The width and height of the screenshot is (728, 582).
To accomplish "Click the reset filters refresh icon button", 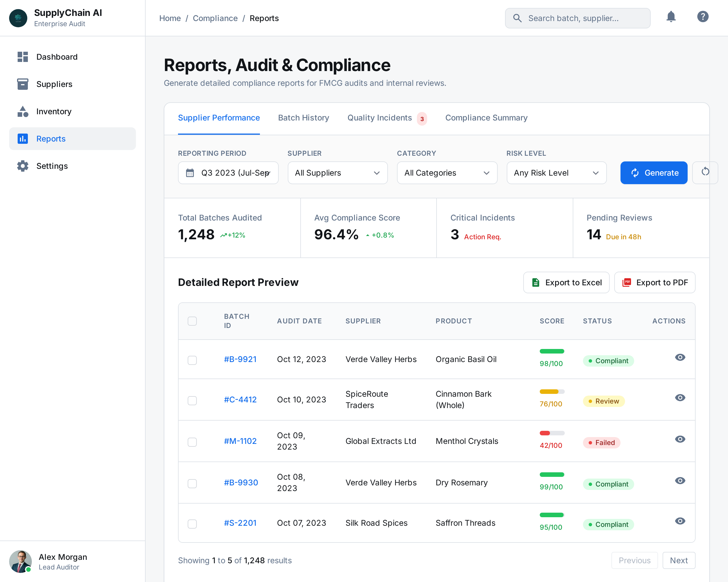I will click(x=705, y=172).
